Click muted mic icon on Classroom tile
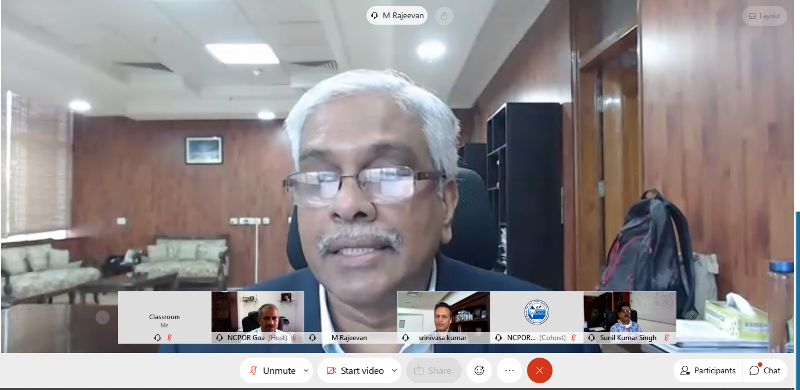800x390 pixels. [x=170, y=337]
